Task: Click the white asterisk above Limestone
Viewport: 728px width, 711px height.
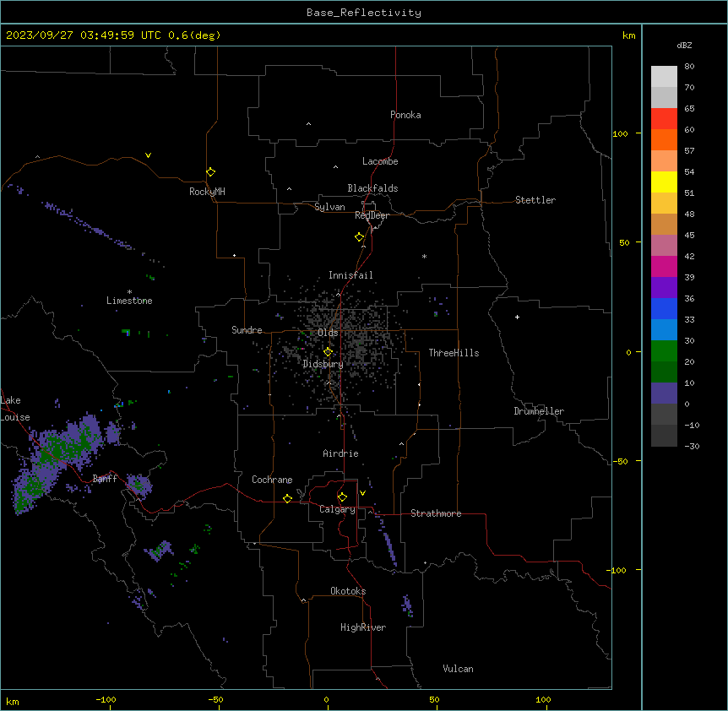Action: tap(129, 292)
